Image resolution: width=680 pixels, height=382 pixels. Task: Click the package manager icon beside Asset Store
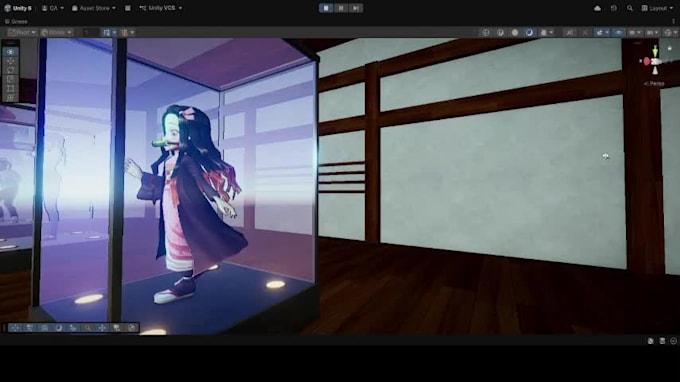point(128,8)
